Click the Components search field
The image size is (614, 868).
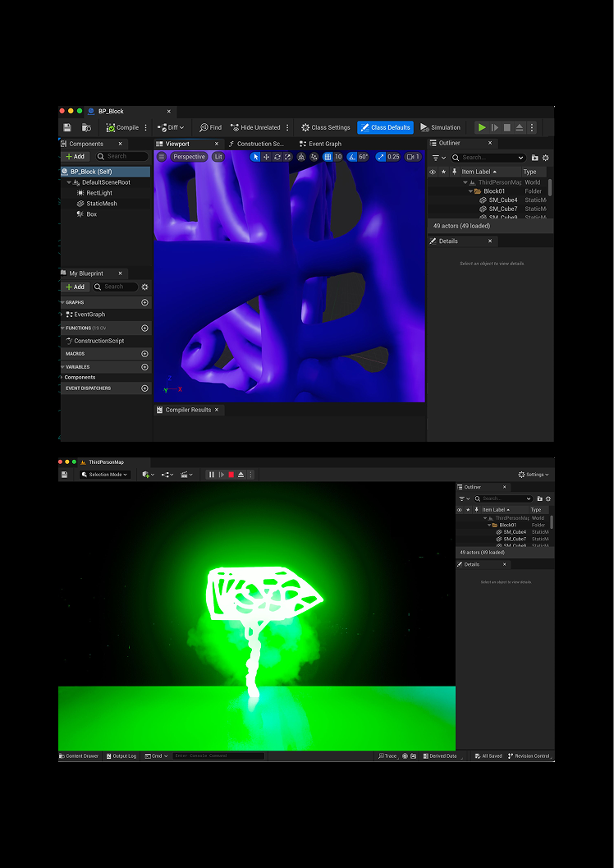point(121,157)
